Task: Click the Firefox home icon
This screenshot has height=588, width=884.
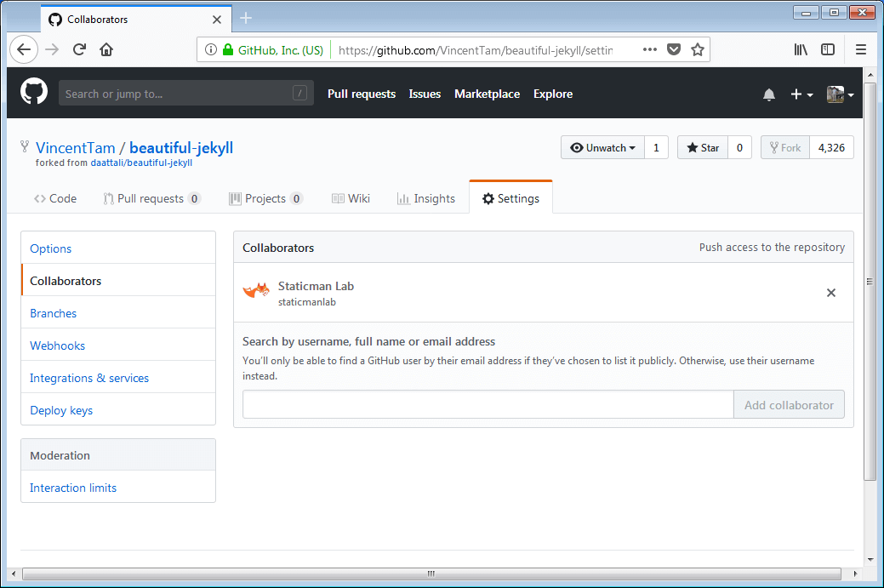Action: (x=106, y=49)
